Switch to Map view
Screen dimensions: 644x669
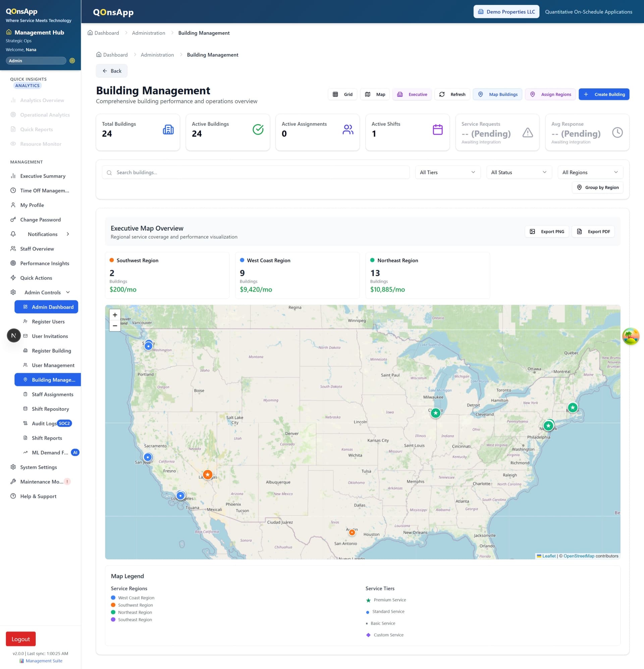click(x=375, y=94)
